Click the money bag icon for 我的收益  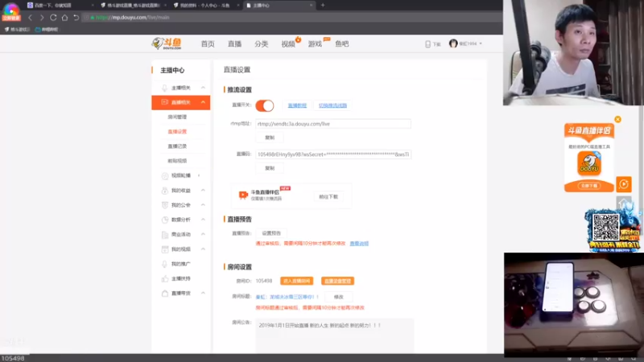[165, 191]
